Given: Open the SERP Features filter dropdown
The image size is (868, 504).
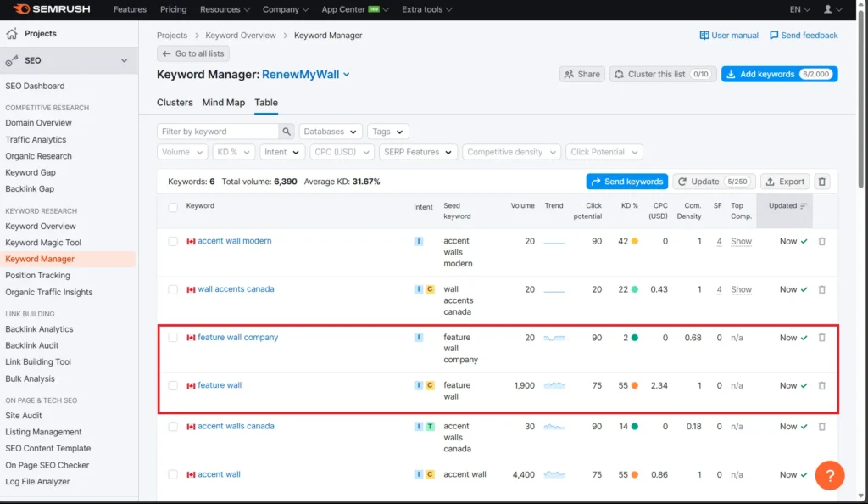Looking at the screenshot, I should (418, 152).
